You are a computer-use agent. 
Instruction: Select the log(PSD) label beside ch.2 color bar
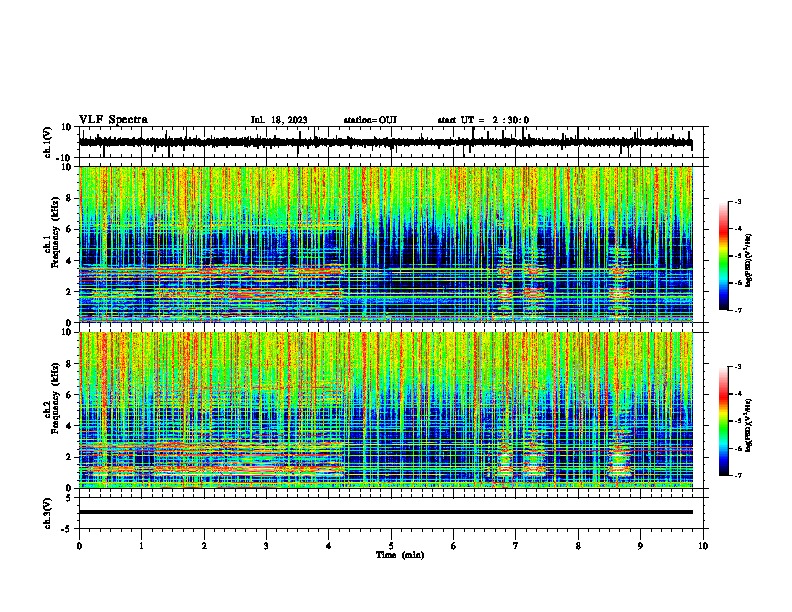point(748,425)
